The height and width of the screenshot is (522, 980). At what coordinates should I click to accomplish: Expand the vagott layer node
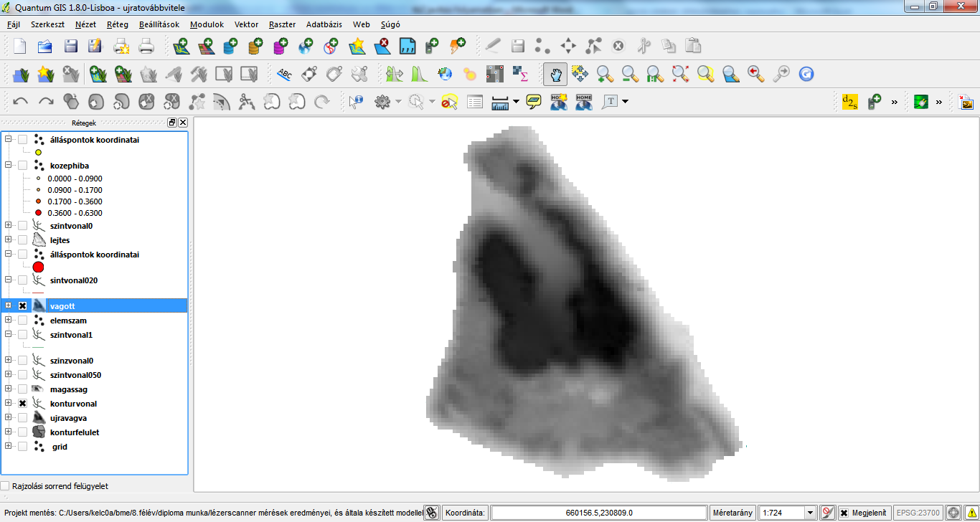click(9, 306)
